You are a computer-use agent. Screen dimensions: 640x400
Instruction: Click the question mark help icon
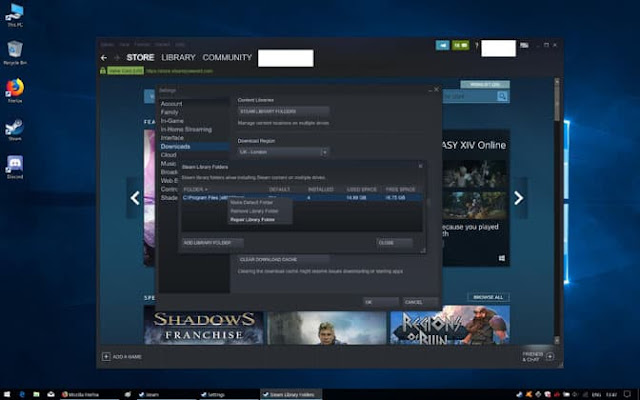click(x=476, y=46)
